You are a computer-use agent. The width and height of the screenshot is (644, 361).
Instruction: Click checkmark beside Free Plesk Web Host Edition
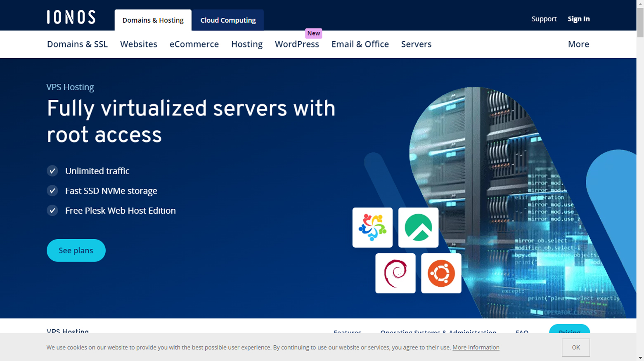pyautogui.click(x=52, y=210)
